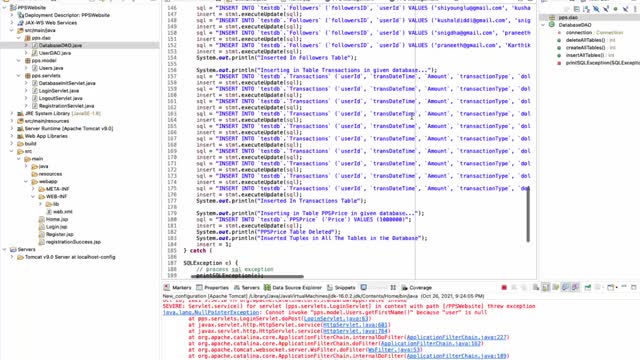
Task: Hide static members in Outline view
Action: [606, 9]
